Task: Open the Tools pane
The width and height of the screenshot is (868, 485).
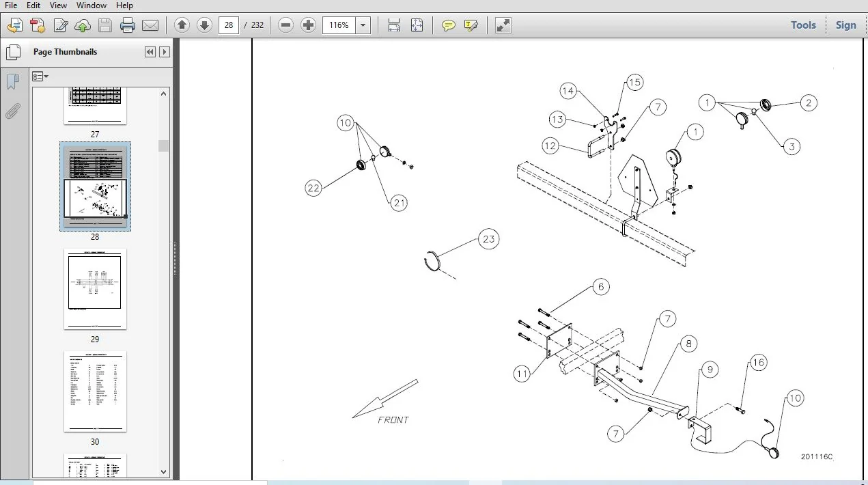Action: tap(803, 25)
